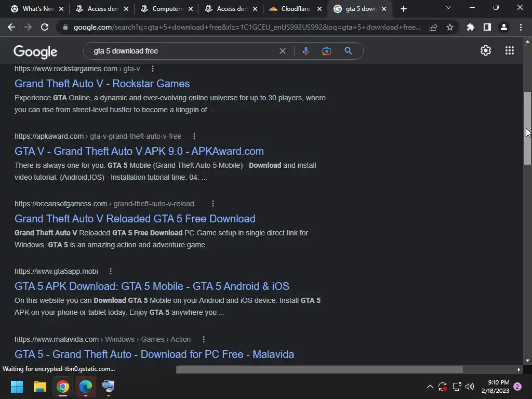The height and width of the screenshot is (399, 532).
Task: Click the magnifier search button
Action: pos(348,51)
